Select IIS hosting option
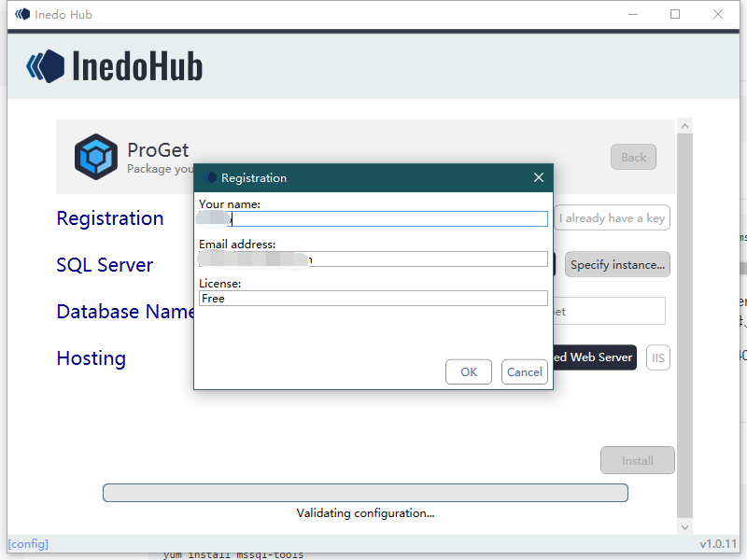This screenshot has height=560, width=747. pyautogui.click(x=658, y=357)
